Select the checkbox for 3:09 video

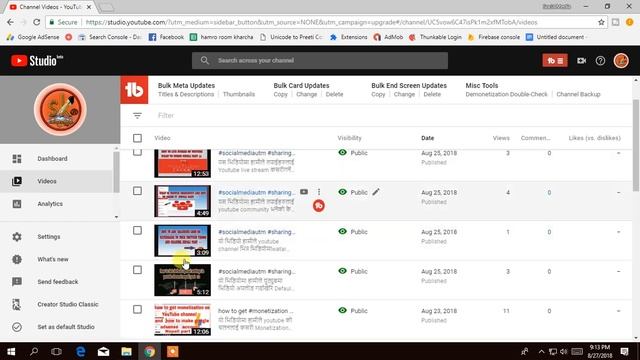click(x=138, y=231)
